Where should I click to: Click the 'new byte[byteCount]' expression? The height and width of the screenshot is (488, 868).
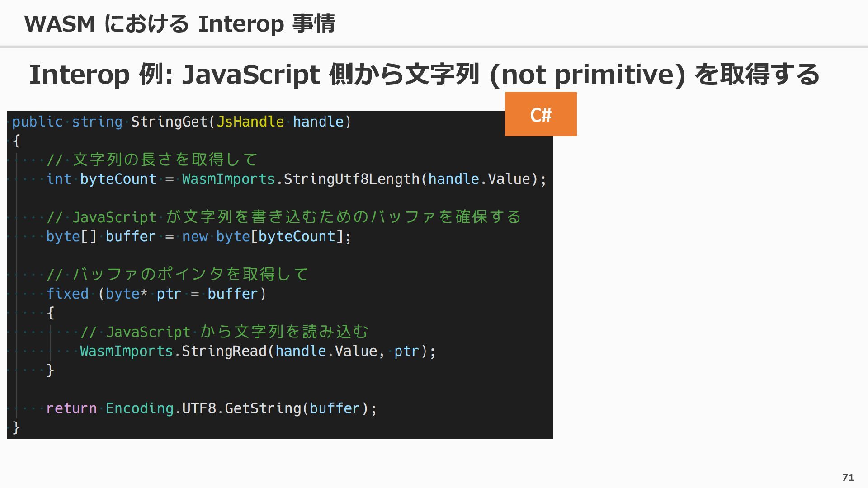(x=266, y=237)
